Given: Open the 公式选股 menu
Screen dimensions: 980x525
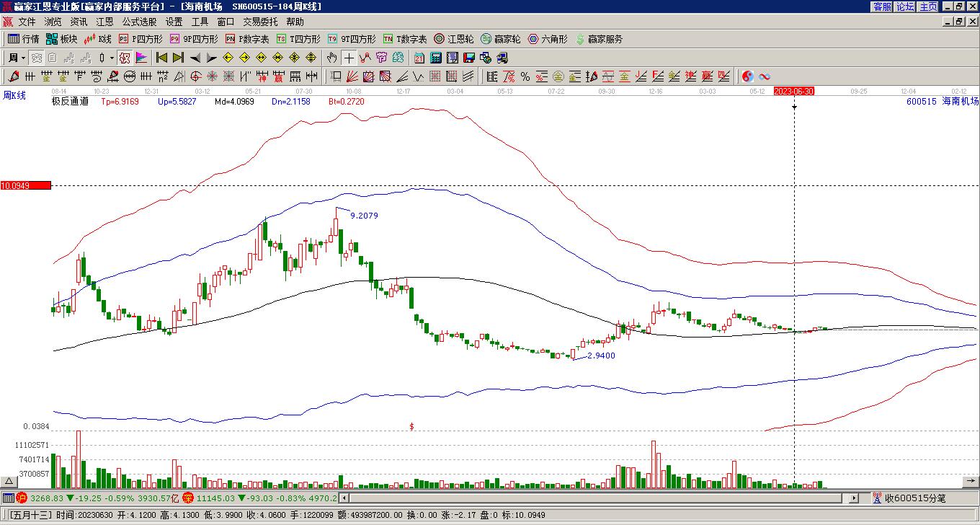Looking at the screenshot, I should click(139, 22).
